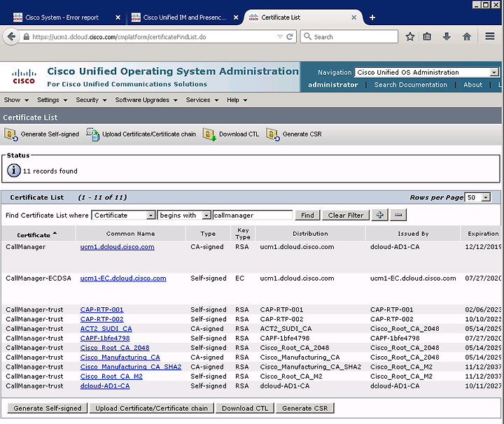504x424 pixels.
Task: Click the Cisco logo
Action: coord(24,77)
